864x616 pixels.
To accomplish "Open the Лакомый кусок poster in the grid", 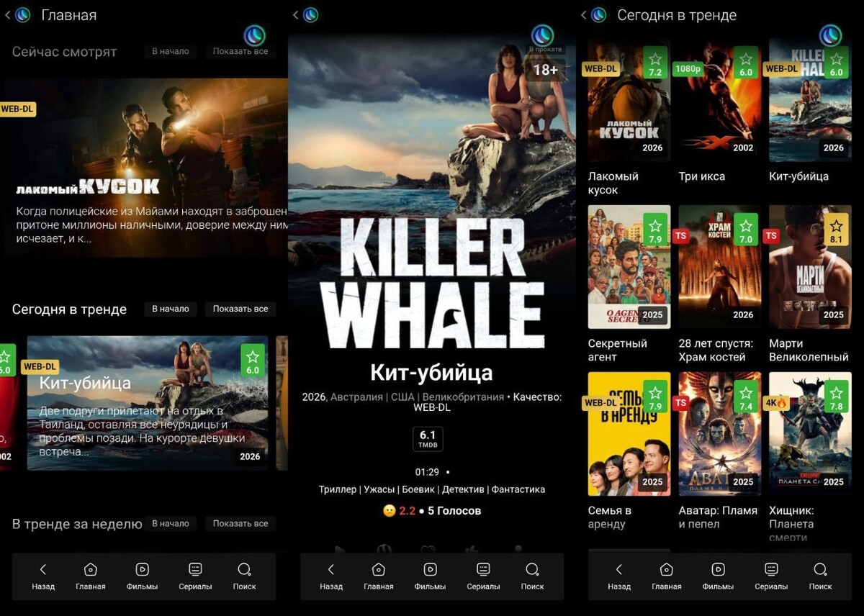I will tap(629, 100).
